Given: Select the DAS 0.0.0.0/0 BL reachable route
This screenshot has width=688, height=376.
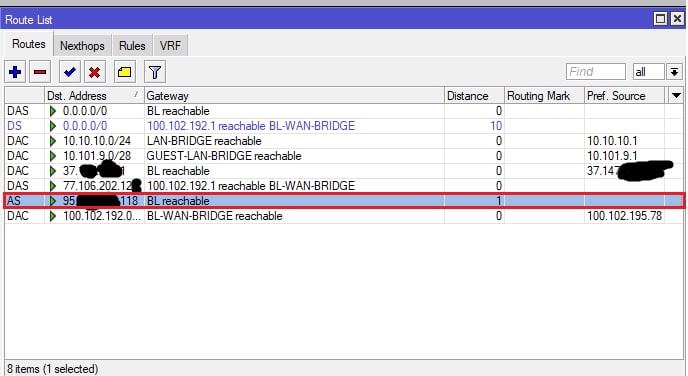Looking at the screenshot, I should tap(344, 111).
